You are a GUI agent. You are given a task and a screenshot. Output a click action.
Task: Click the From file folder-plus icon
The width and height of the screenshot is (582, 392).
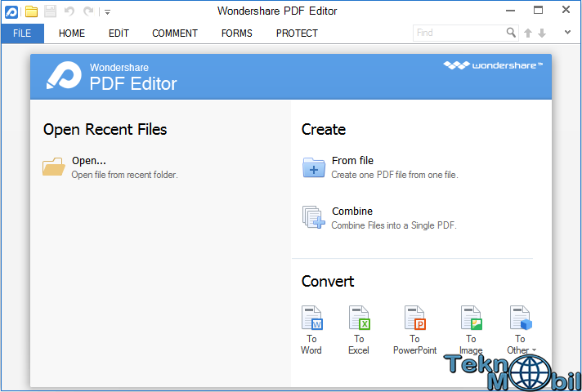[314, 167]
